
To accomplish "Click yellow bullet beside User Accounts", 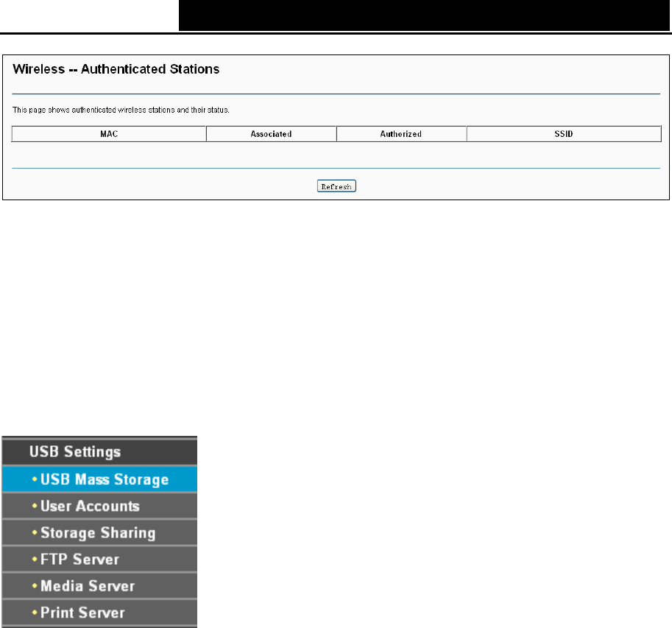I will (35, 506).
